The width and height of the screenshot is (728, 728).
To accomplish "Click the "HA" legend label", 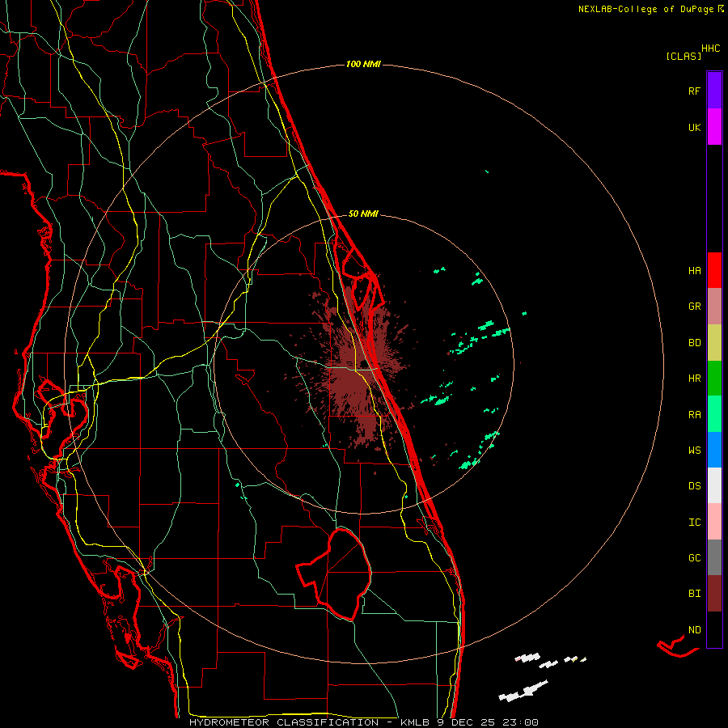I will click(x=694, y=271).
